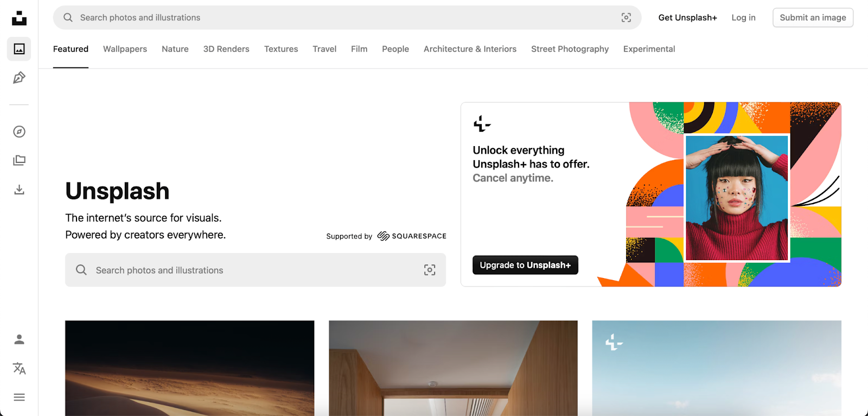
Task: Focus the hero search photos field
Action: click(256, 270)
